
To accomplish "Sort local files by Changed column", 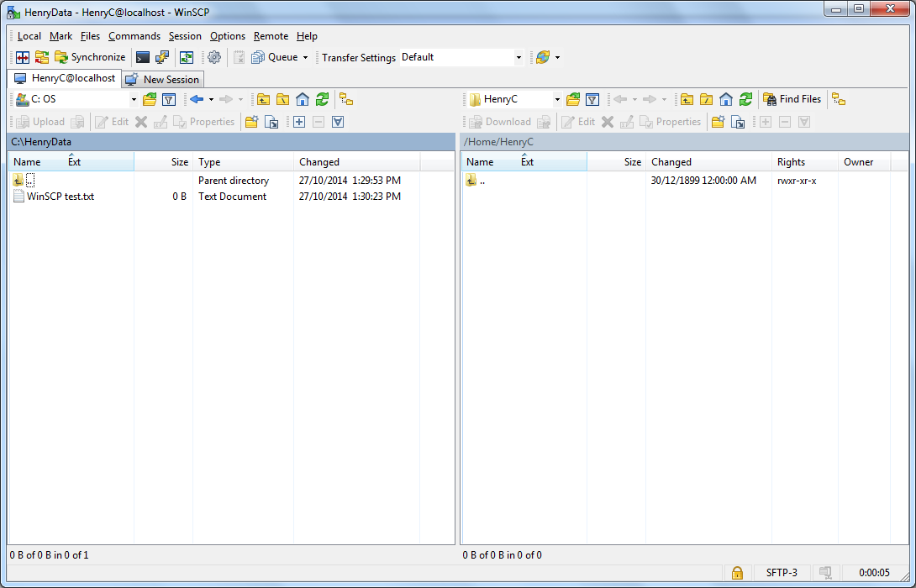I will pyautogui.click(x=356, y=162).
